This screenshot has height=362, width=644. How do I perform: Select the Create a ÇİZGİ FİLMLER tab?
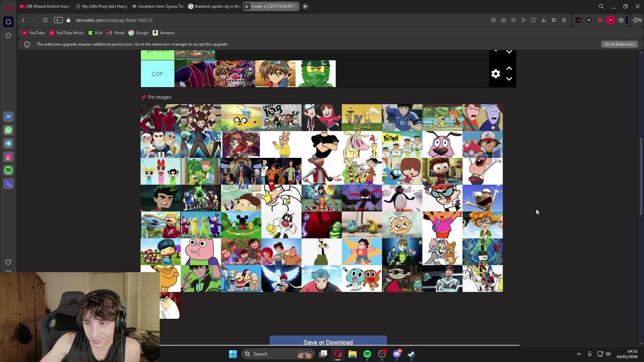[x=271, y=7]
